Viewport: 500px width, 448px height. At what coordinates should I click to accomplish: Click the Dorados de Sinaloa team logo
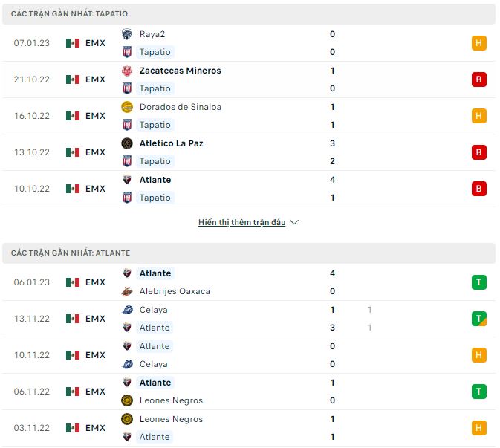coord(127,107)
